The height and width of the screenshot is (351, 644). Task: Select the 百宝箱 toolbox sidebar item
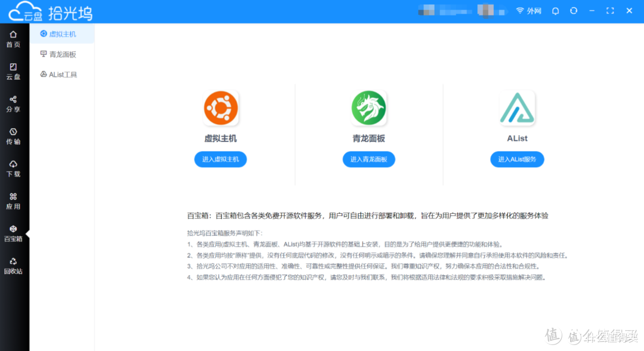point(13,233)
